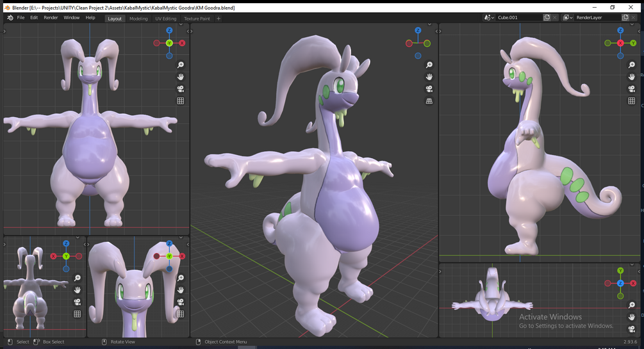This screenshot has height=349, width=644.
Task: Click zoom magnifier in small back view viewport
Action: [x=77, y=278]
